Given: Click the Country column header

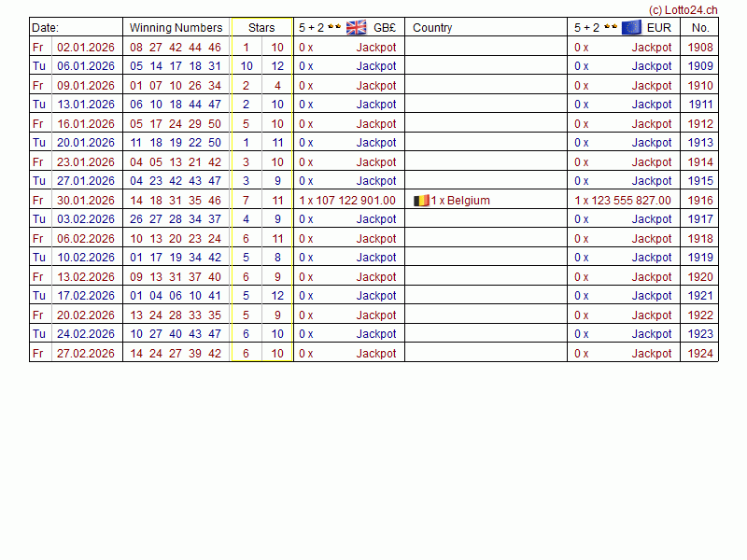Looking at the screenshot, I should pyautogui.click(x=432, y=27).
